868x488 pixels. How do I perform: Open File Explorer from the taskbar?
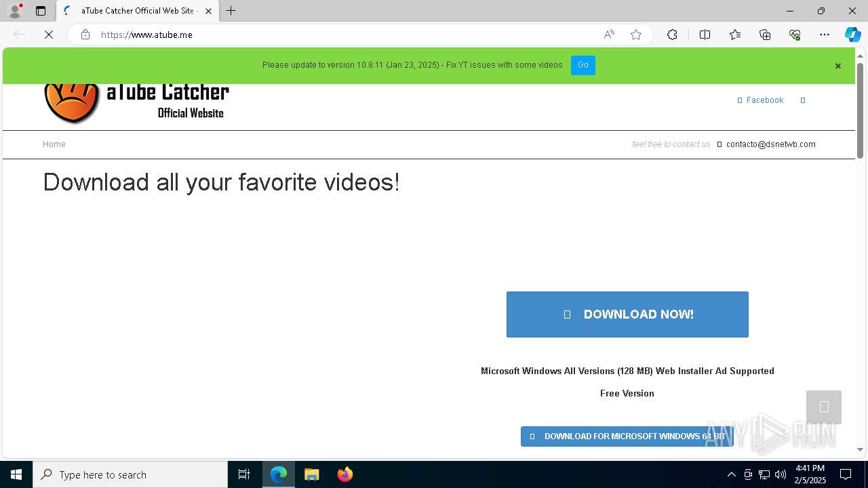pos(312,474)
